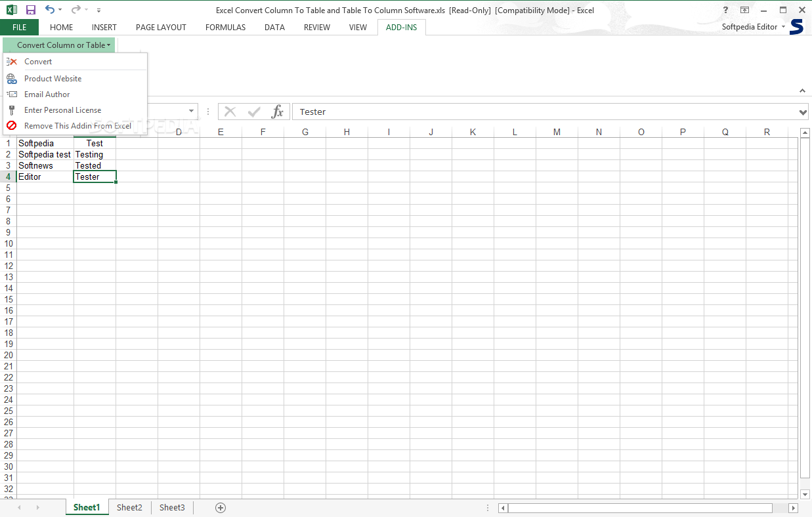Confirm entry with the checkmark icon
This screenshot has width=812, height=517.
point(254,112)
